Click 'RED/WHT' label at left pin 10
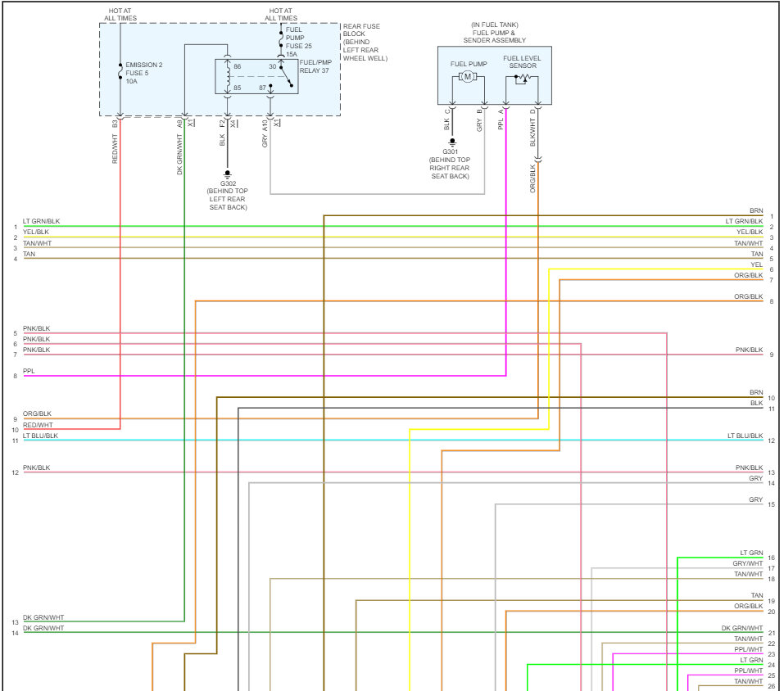 [38, 425]
